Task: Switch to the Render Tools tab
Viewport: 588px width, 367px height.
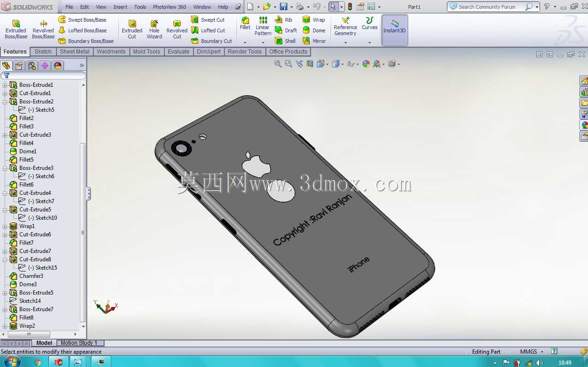Action: [x=244, y=52]
